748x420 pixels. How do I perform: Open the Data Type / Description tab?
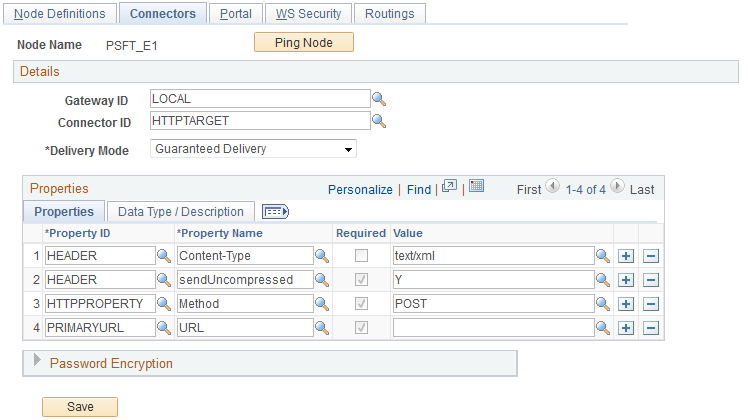point(181,211)
